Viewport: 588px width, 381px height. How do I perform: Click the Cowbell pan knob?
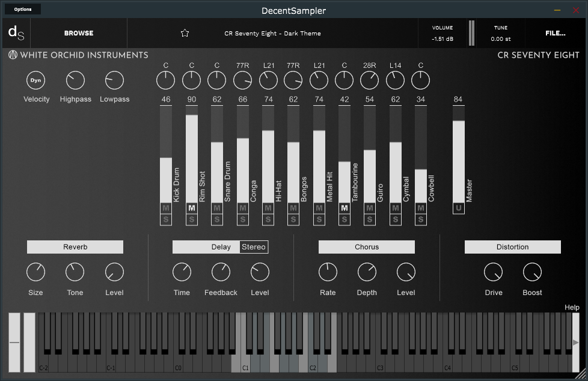tap(420, 81)
